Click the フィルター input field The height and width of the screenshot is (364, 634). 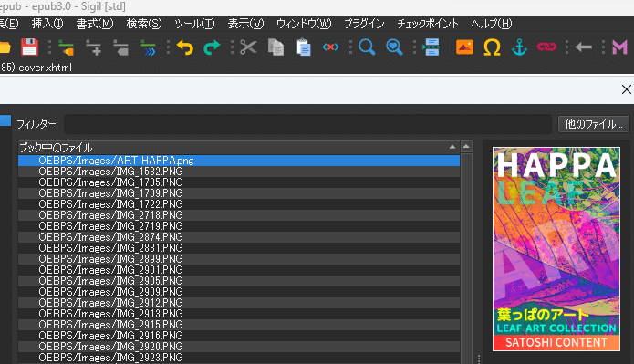click(307, 124)
